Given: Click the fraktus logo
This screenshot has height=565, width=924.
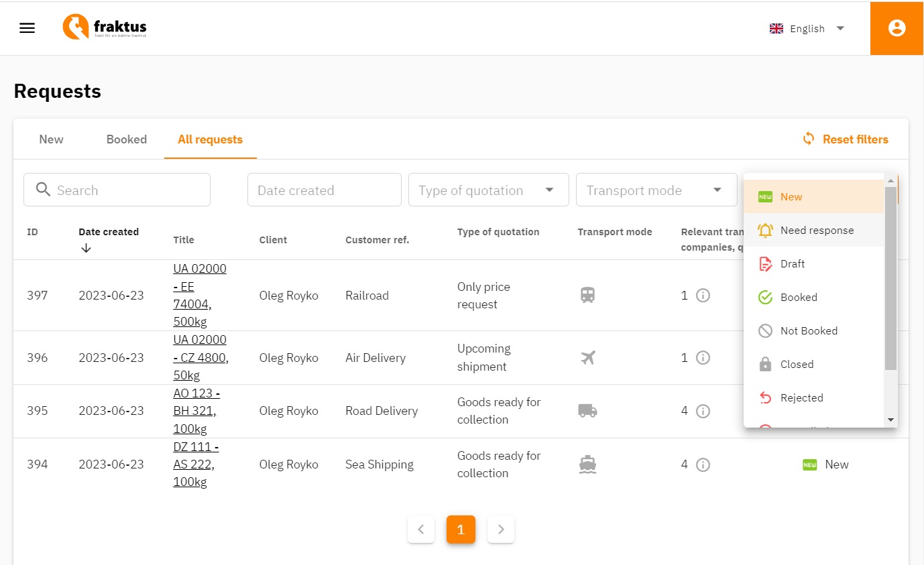Looking at the screenshot, I should point(105,27).
